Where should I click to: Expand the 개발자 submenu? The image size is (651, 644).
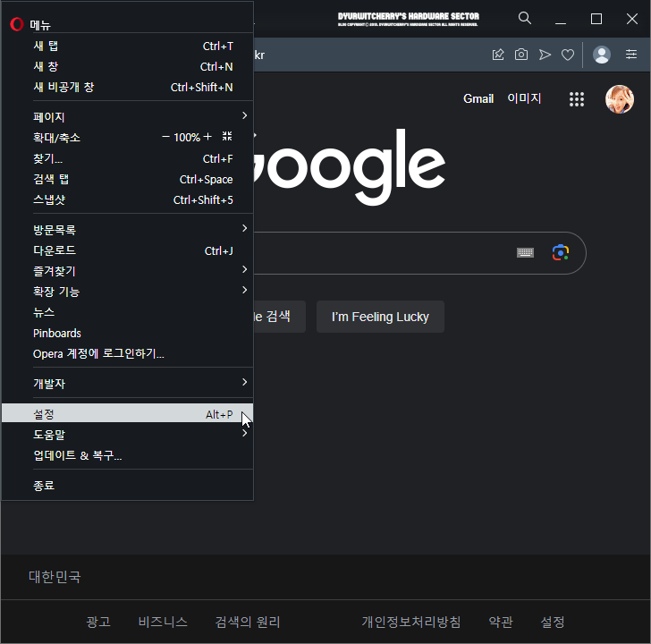(128, 383)
